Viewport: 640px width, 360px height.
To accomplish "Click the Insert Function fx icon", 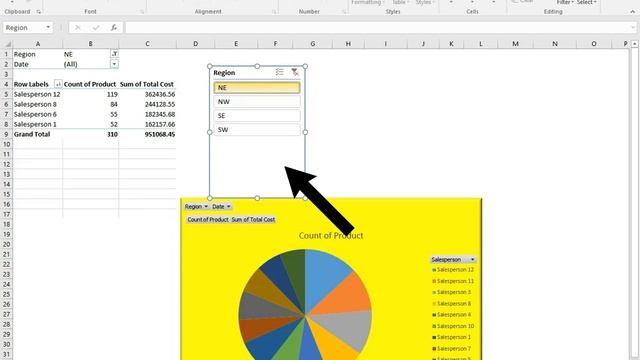I will pyautogui.click(x=114, y=28).
